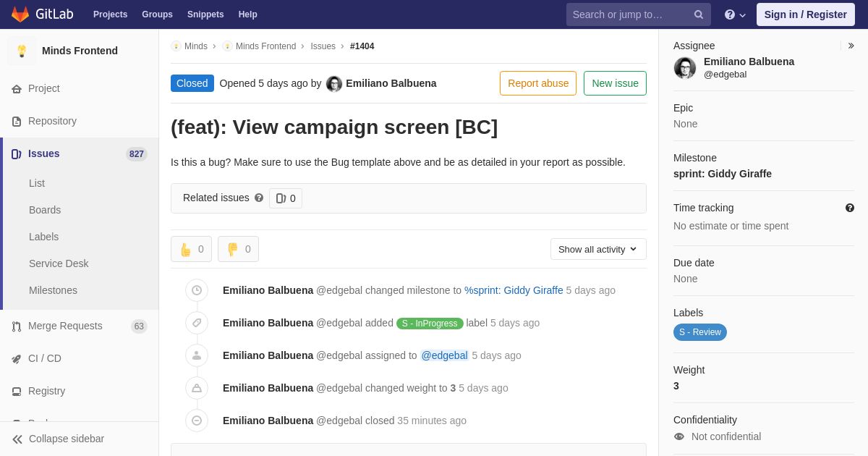Open the Minds Frontend breadcrumb link
The width and height of the screenshot is (868, 456).
pyautogui.click(x=265, y=46)
